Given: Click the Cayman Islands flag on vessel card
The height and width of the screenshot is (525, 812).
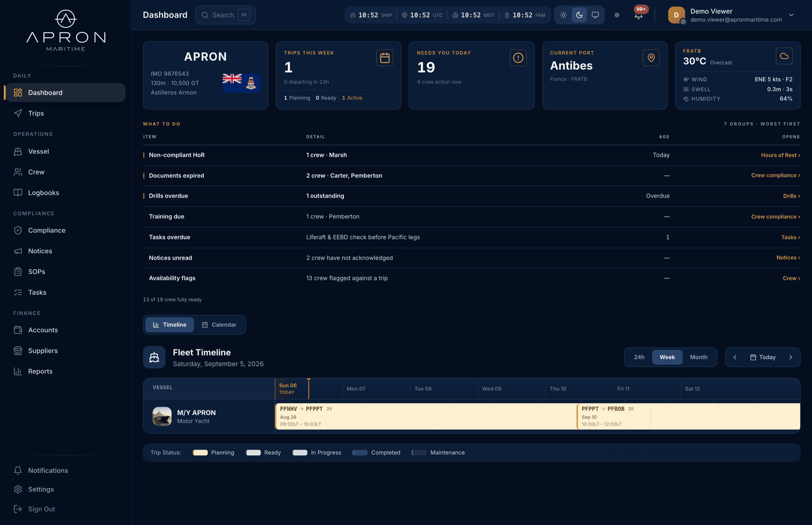Looking at the screenshot, I should click(241, 83).
